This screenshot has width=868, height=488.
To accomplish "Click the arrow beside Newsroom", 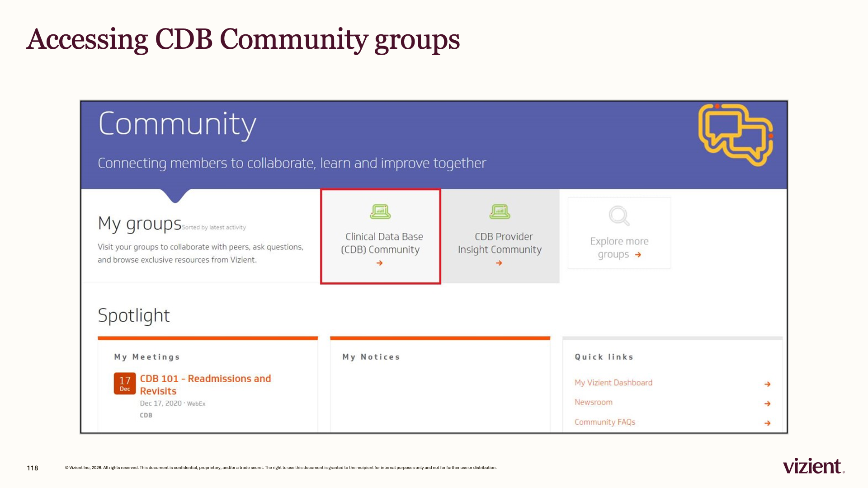I will [x=767, y=404].
